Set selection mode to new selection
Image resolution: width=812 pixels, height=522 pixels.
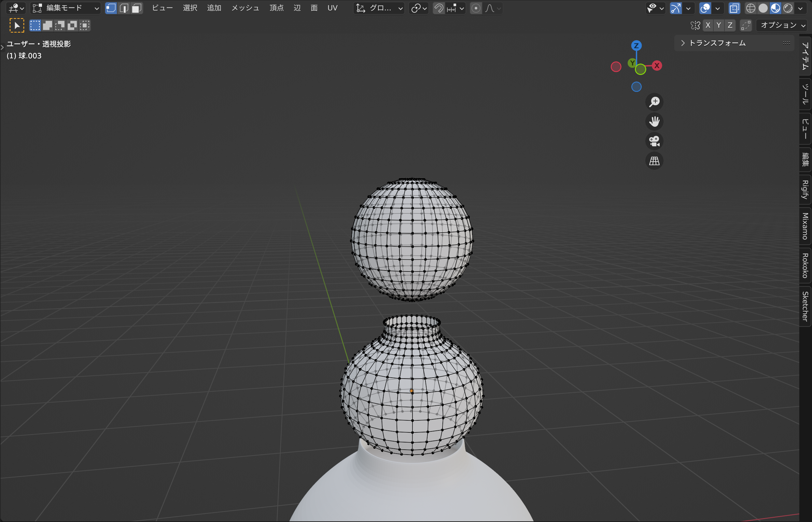[35, 25]
